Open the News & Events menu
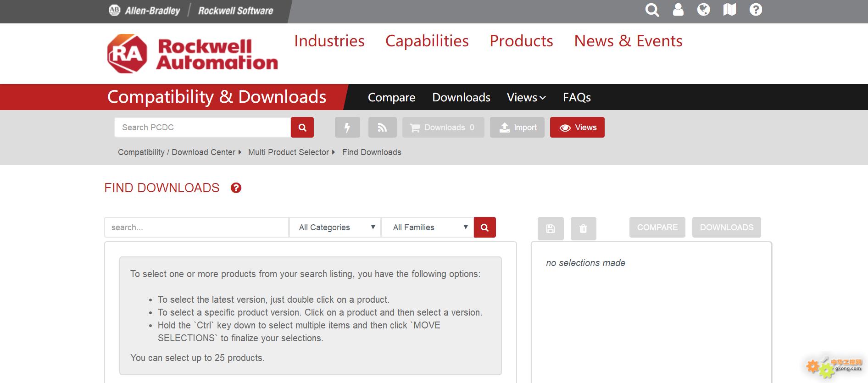Image resolution: width=868 pixels, height=383 pixels. (x=628, y=41)
